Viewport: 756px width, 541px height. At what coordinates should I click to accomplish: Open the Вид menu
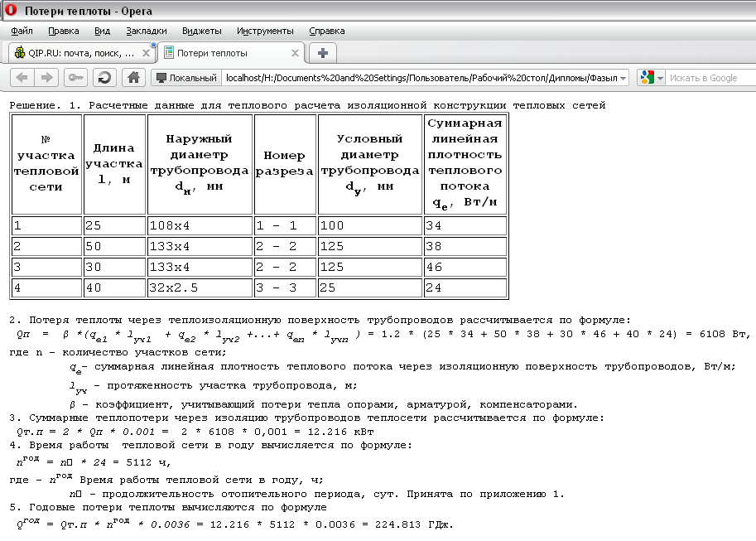click(102, 31)
